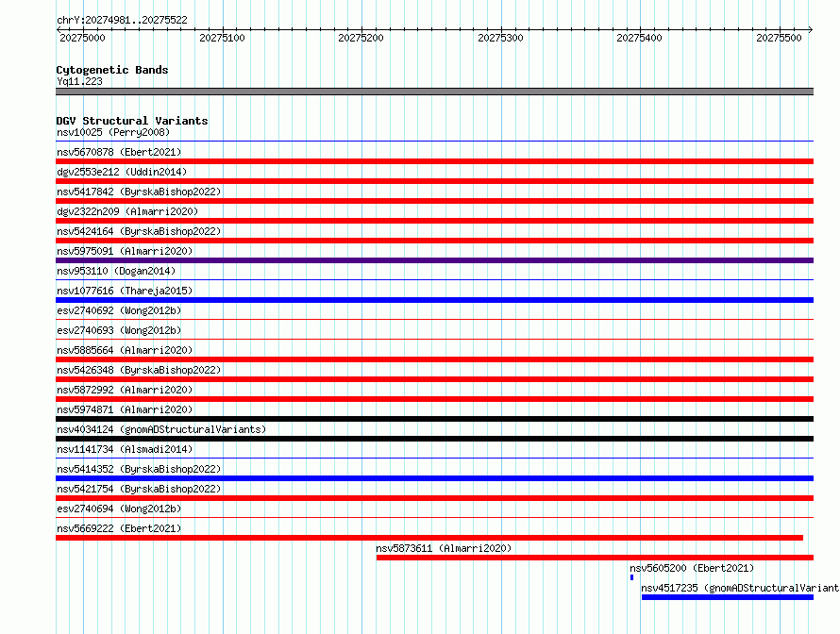Screen dimensions: 840x634
Task: Click nsv5417842 (ByrskaBishop2022) label
Action: coord(139,192)
